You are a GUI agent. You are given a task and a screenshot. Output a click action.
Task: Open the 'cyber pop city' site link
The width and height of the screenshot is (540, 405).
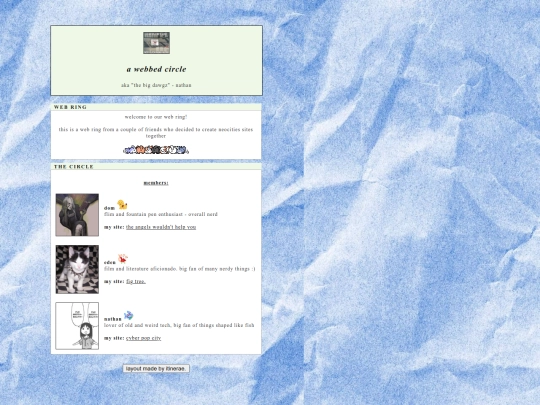click(x=143, y=338)
